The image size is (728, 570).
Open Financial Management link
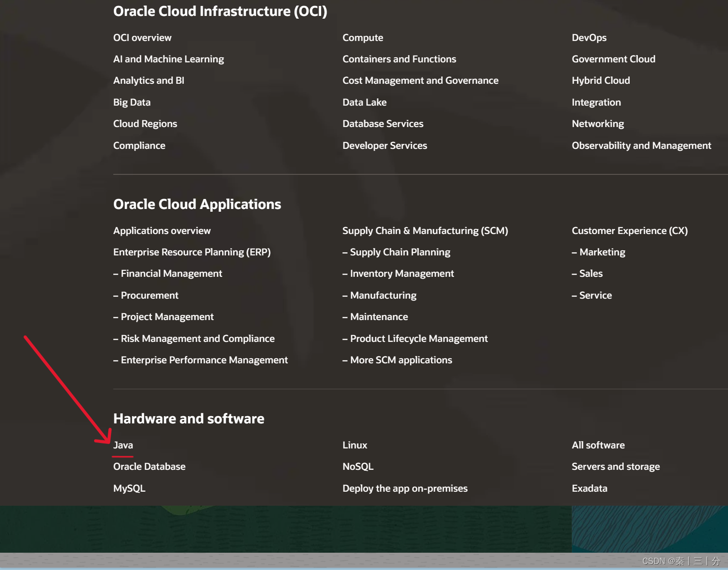pos(167,274)
